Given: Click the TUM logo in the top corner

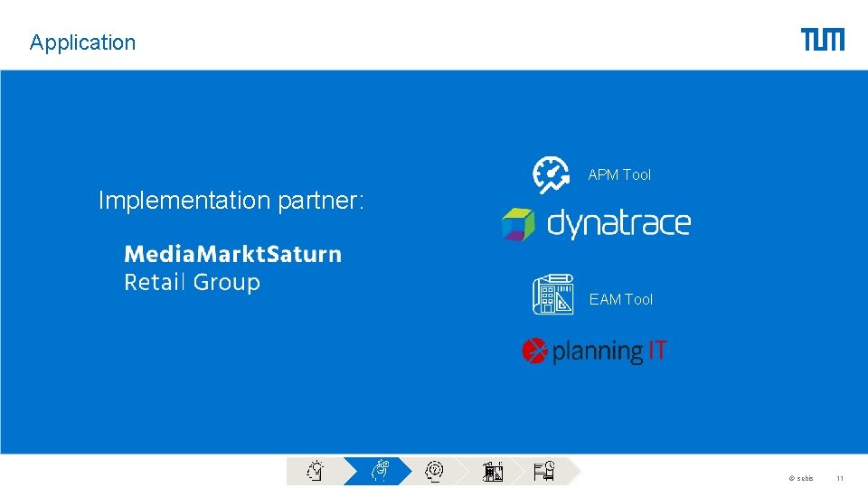Looking at the screenshot, I should (x=823, y=39).
